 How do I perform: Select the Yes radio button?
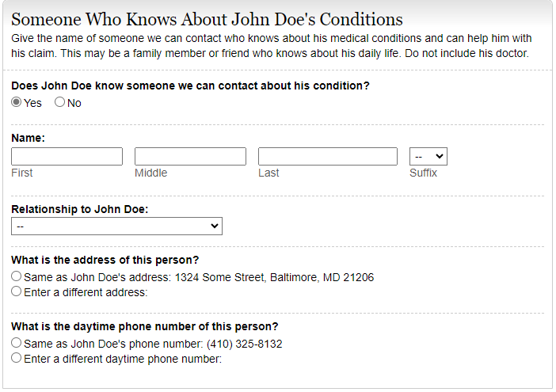point(17,102)
